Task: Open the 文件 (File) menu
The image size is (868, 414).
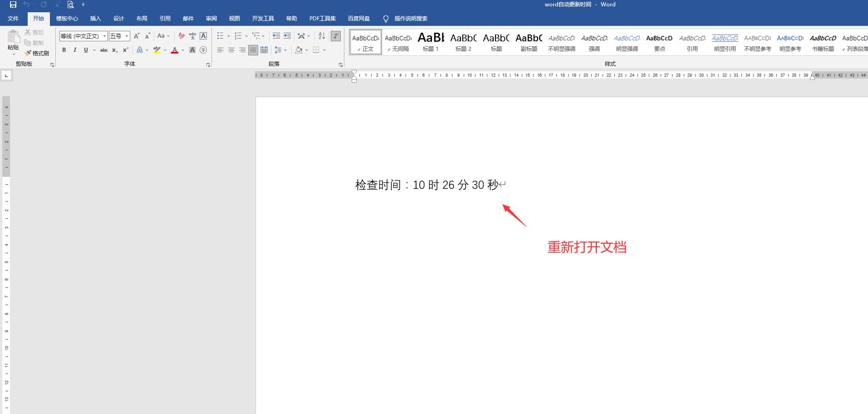Action: click(x=13, y=19)
